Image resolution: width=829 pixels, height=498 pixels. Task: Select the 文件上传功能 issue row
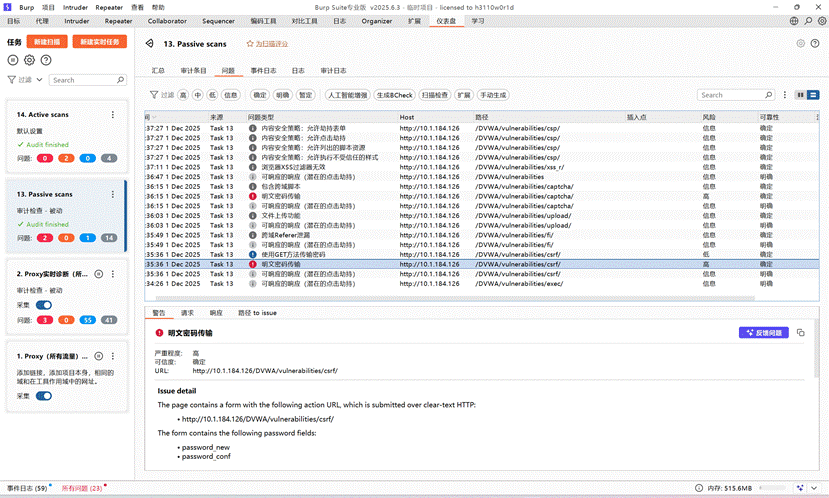(x=481, y=216)
